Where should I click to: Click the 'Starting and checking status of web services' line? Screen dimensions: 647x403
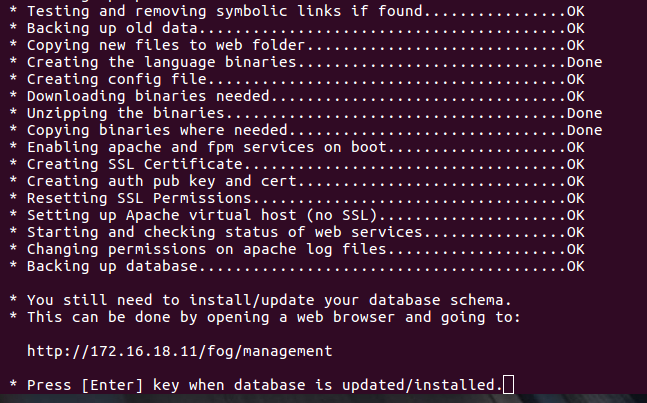click(297, 232)
